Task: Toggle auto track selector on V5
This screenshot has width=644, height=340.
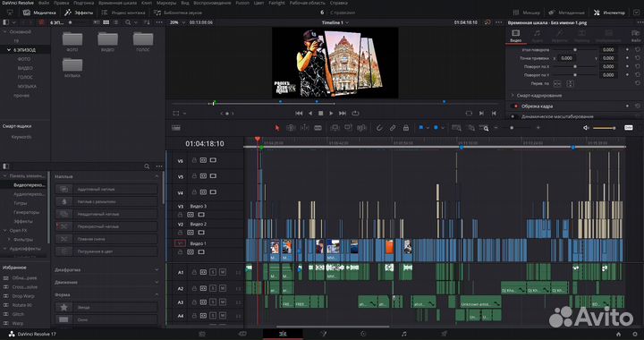Action: [x=203, y=176]
